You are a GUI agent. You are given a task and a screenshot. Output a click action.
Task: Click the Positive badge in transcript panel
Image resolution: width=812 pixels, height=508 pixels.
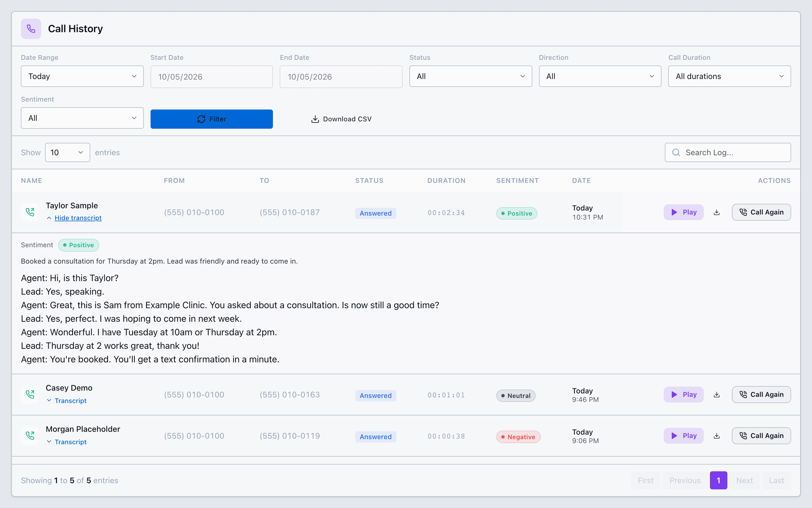tap(78, 245)
